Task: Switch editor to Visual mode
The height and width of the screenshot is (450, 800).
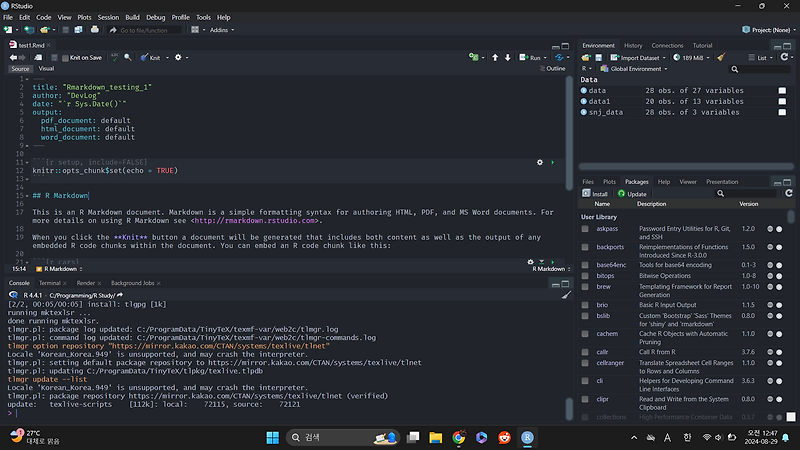Action: (x=47, y=69)
